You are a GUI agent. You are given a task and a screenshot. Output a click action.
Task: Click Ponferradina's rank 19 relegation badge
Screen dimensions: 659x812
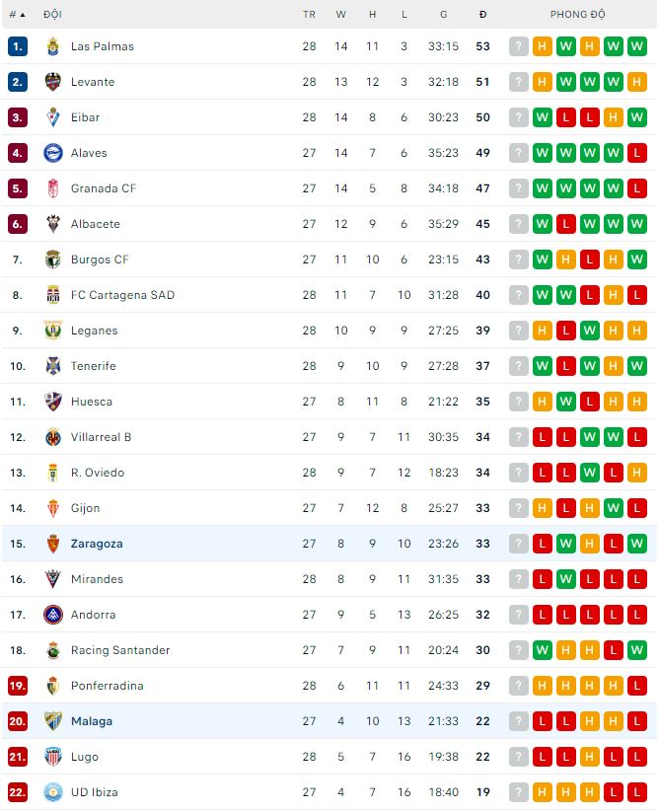click(17, 686)
